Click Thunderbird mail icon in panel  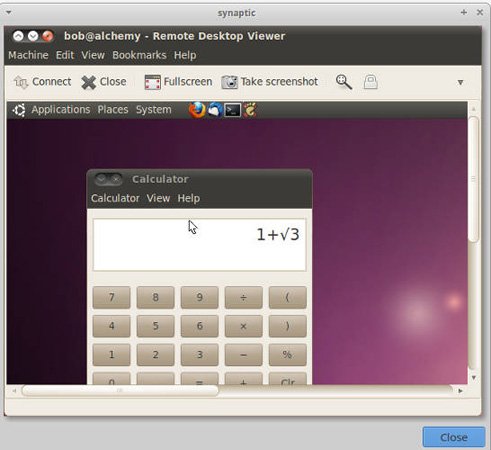[215, 110]
